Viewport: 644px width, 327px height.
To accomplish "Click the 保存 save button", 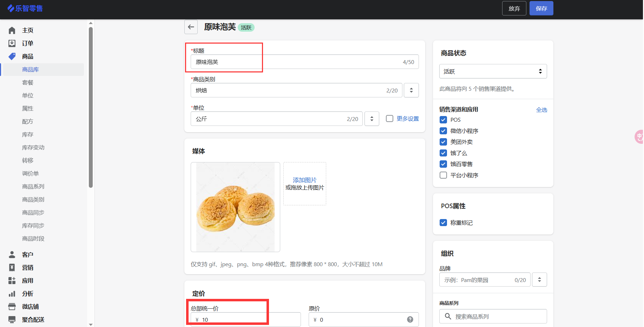I will pos(541,8).
